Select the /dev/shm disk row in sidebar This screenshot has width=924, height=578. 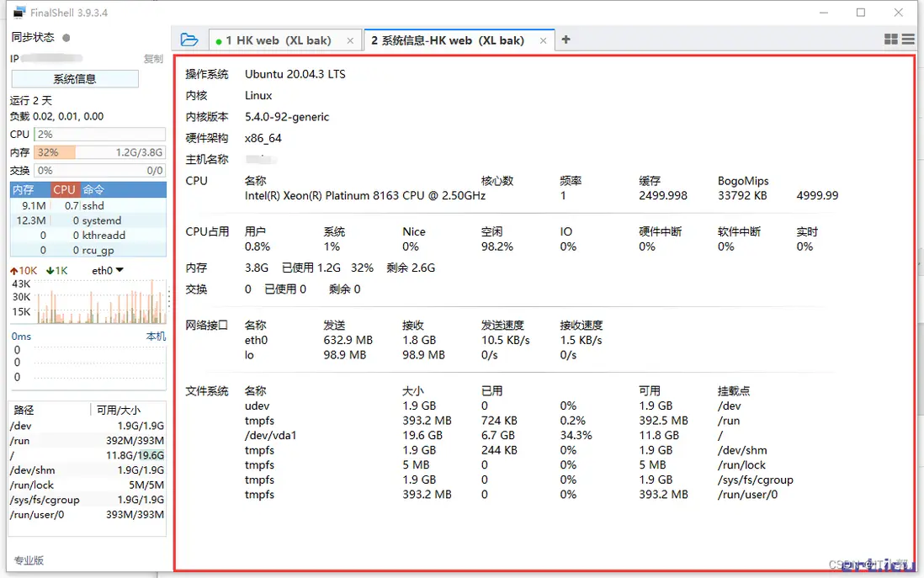[x=88, y=469]
